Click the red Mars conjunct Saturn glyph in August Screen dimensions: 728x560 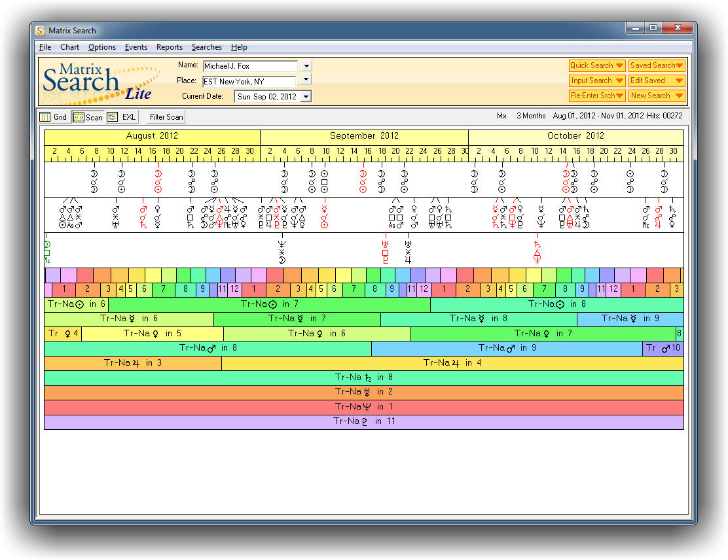tap(143, 217)
